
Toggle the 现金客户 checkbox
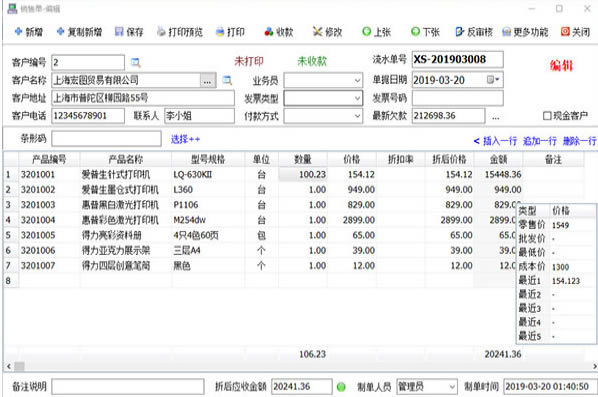pos(547,116)
